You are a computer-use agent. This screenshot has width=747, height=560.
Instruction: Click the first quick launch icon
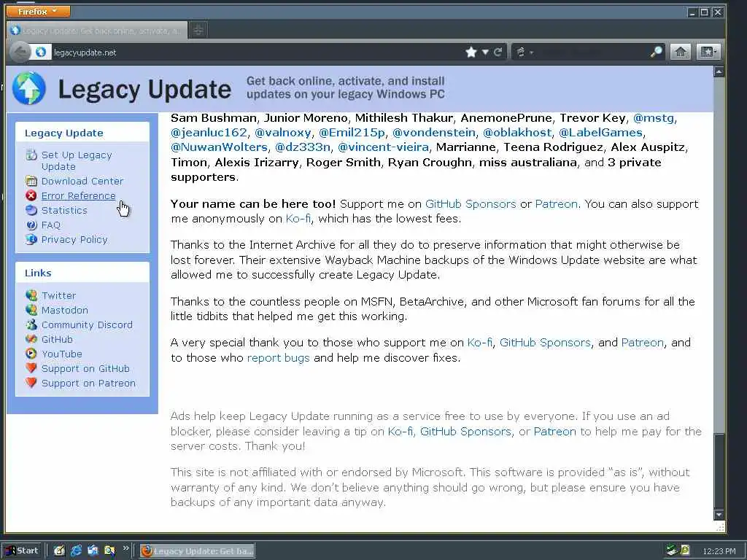[x=59, y=551]
